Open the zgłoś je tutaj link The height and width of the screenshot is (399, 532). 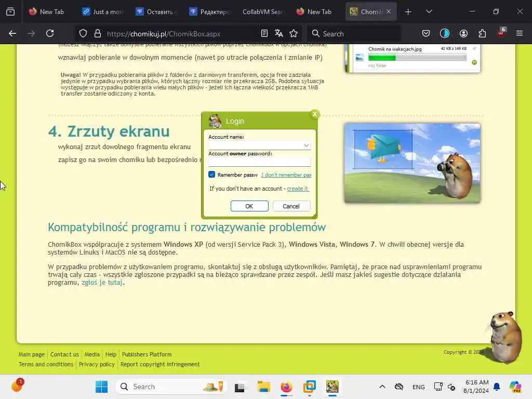[102, 282]
